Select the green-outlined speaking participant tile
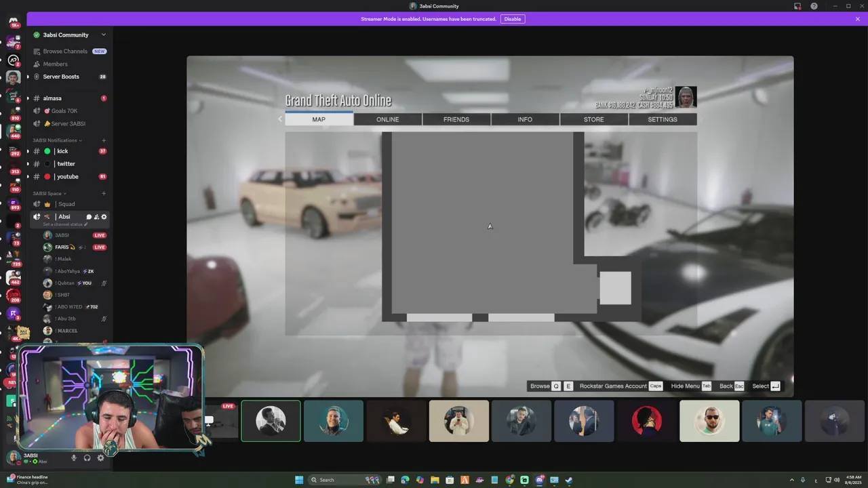 tap(271, 421)
